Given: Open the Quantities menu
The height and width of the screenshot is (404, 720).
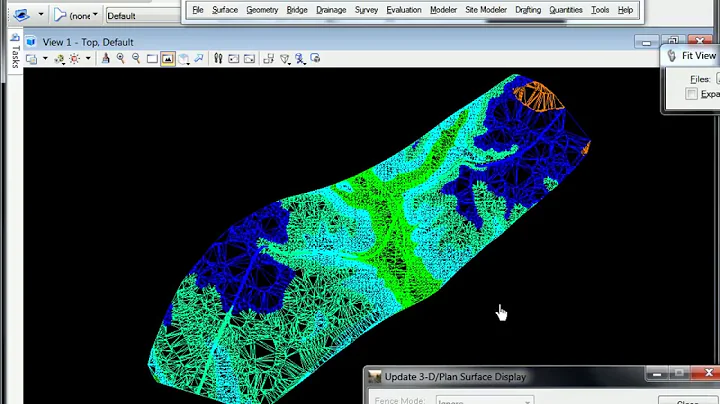Looking at the screenshot, I should pyautogui.click(x=566, y=10).
